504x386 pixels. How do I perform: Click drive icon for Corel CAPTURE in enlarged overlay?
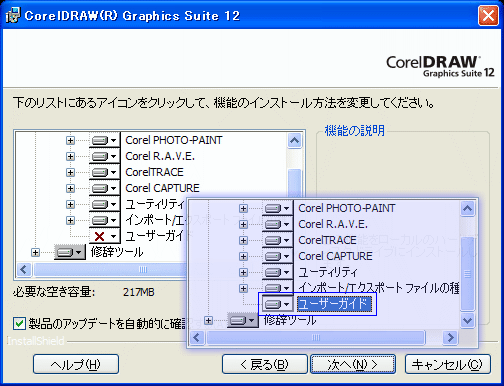coord(277,256)
